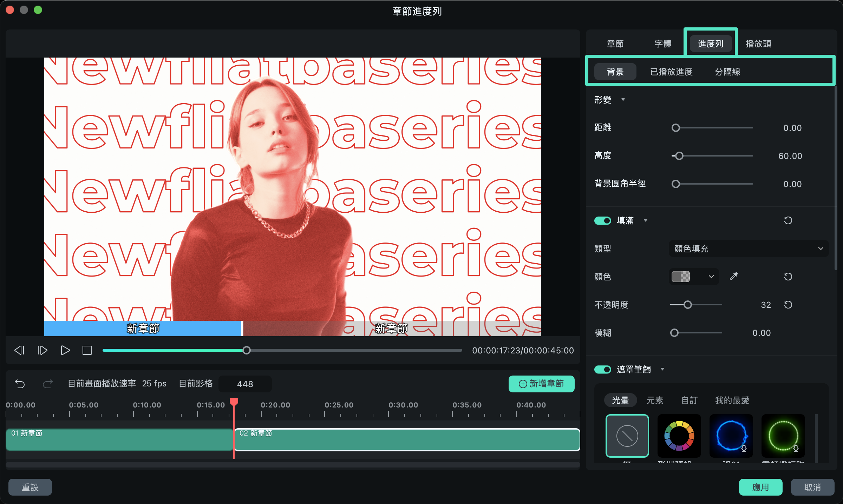Reset the 填滿 fill section
Image resolution: width=843 pixels, height=504 pixels.
click(788, 220)
